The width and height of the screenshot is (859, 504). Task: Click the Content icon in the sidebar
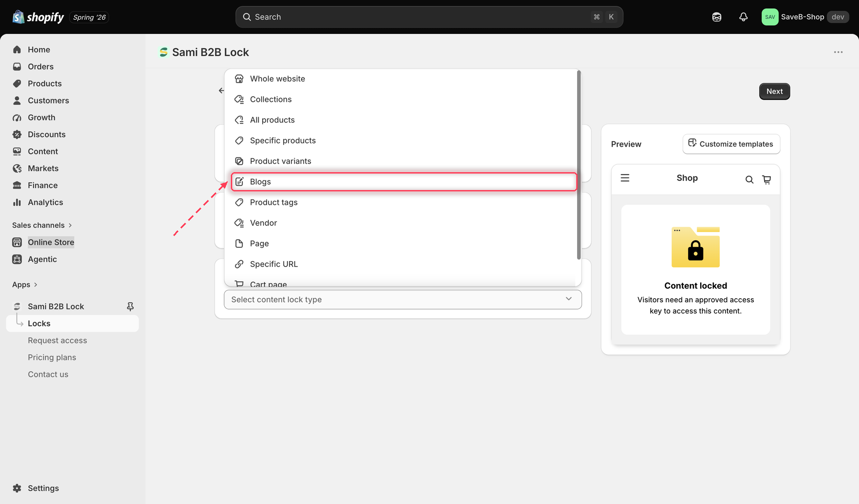coord(17,152)
